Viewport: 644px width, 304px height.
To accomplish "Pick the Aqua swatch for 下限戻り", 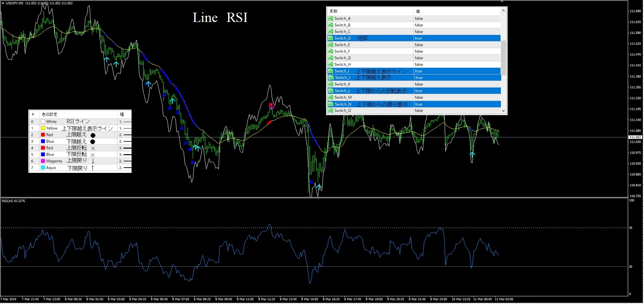I will pos(43,168).
